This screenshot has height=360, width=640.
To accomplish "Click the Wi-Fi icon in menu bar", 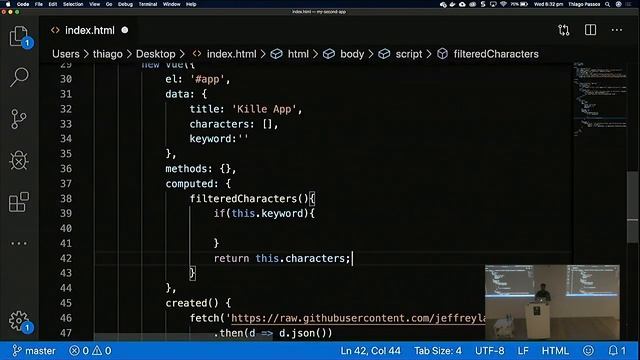I will [x=503, y=4].
